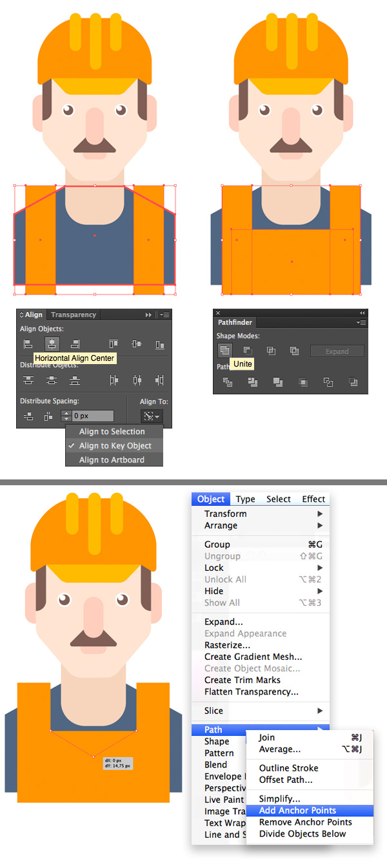This screenshot has width=387, height=868.
Task: Click the Horizontal Align Left icon
Action: coord(28,344)
